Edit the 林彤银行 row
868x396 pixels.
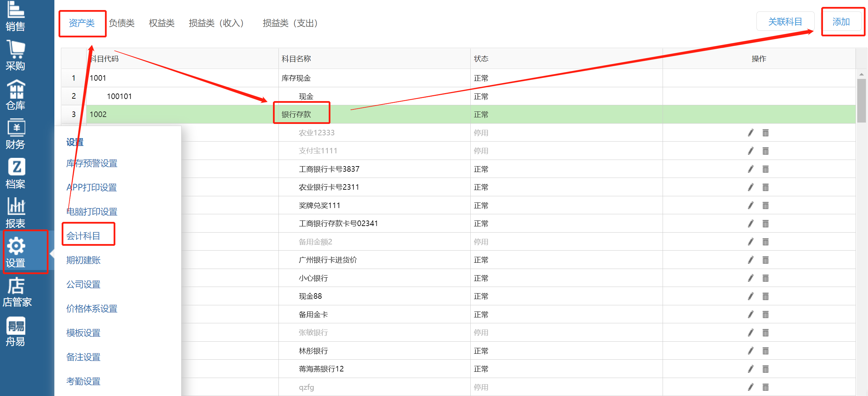[751, 351]
